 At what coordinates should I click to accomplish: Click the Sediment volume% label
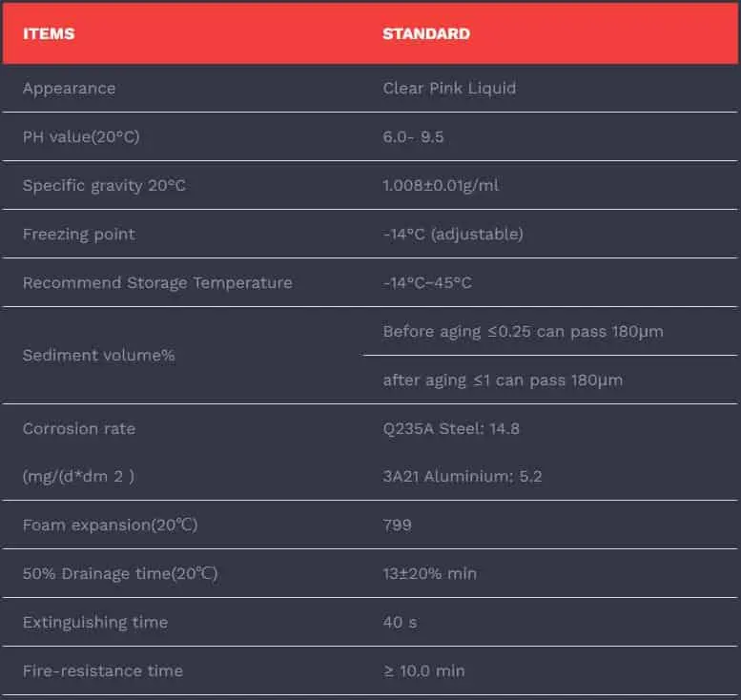[86, 355]
